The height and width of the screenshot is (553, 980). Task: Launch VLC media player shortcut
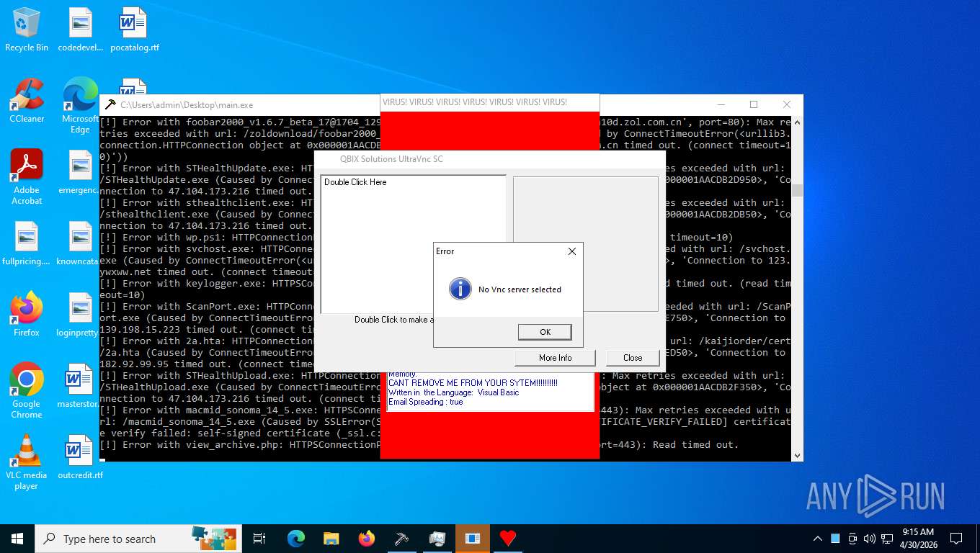click(x=27, y=462)
